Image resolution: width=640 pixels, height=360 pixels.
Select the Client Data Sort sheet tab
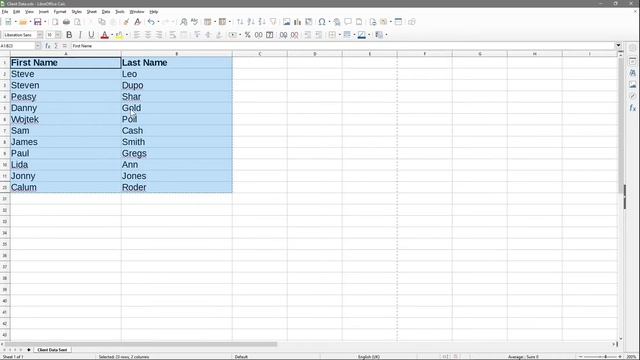coord(52,350)
